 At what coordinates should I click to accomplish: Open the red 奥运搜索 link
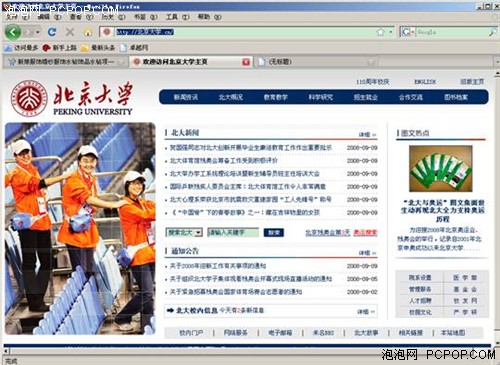[365, 233]
